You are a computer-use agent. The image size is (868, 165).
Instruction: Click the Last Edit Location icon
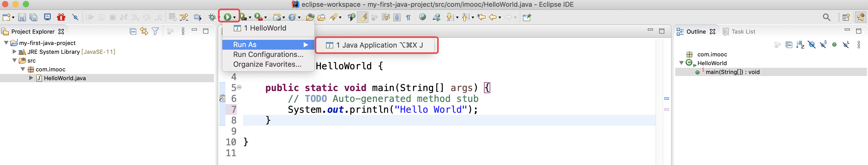click(481, 17)
